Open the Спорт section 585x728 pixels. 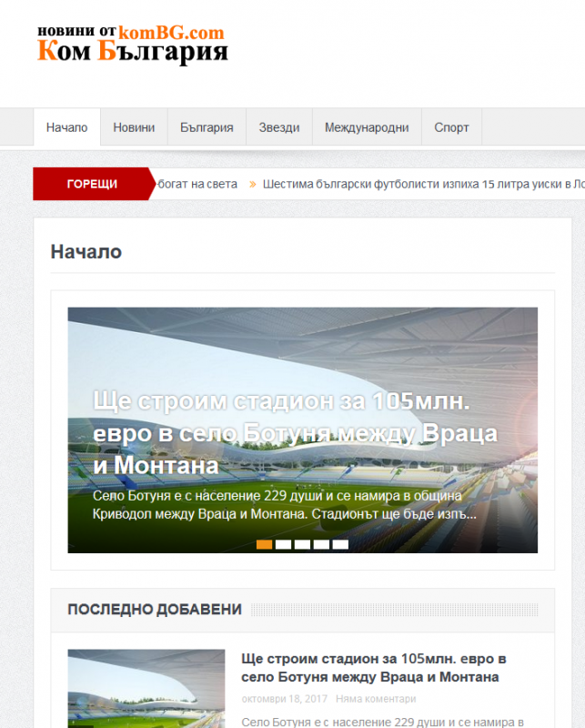tap(451, 127)
